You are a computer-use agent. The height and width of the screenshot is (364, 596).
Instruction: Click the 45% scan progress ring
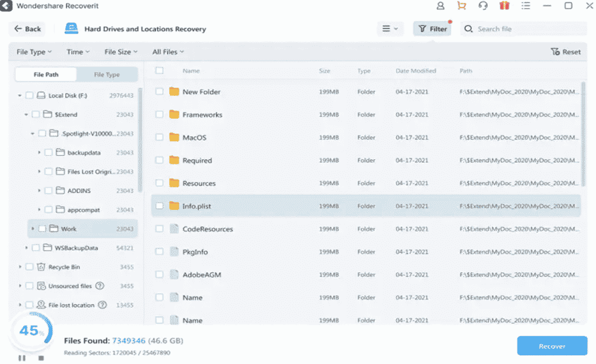(31, 331)
